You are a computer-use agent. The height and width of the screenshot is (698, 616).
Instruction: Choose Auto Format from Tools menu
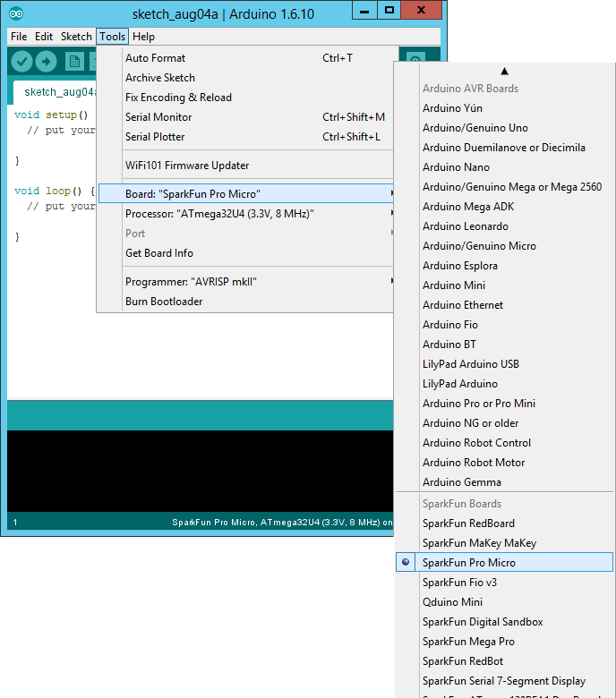[246, 58]
